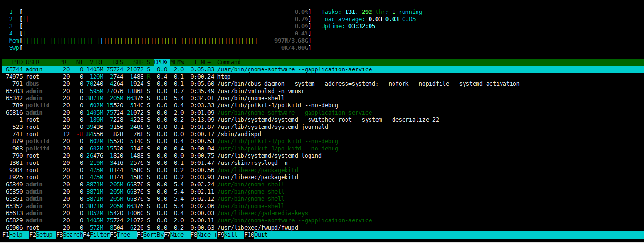Sort by the MEM% column header
Viewport: 644px width, 243px height.
[x=177, y=62]
